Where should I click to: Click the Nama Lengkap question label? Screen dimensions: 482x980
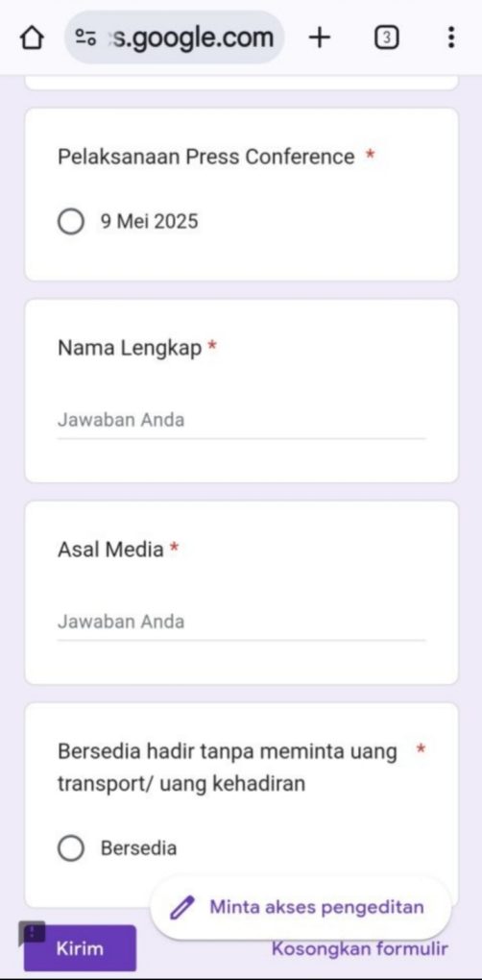[130, 348]
